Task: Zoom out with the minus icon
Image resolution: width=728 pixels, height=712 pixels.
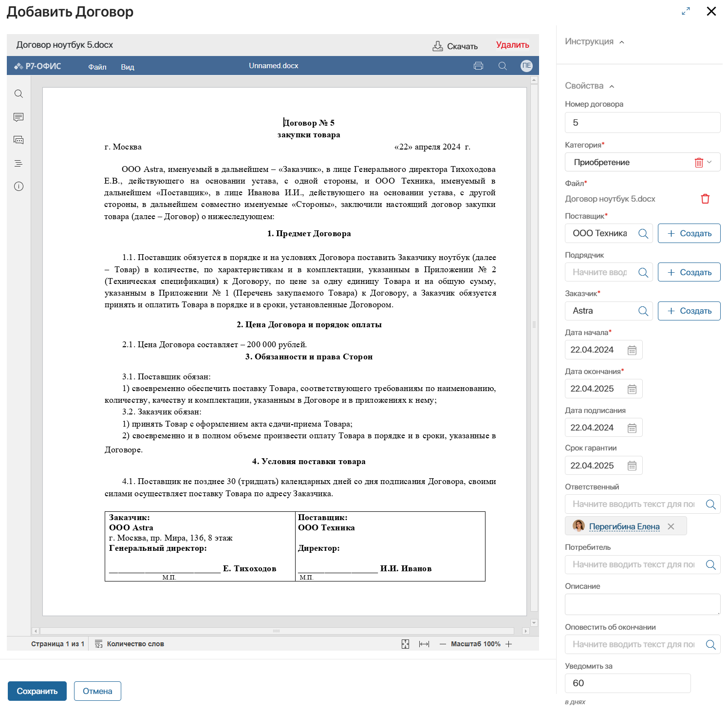Action: [443, 644]
